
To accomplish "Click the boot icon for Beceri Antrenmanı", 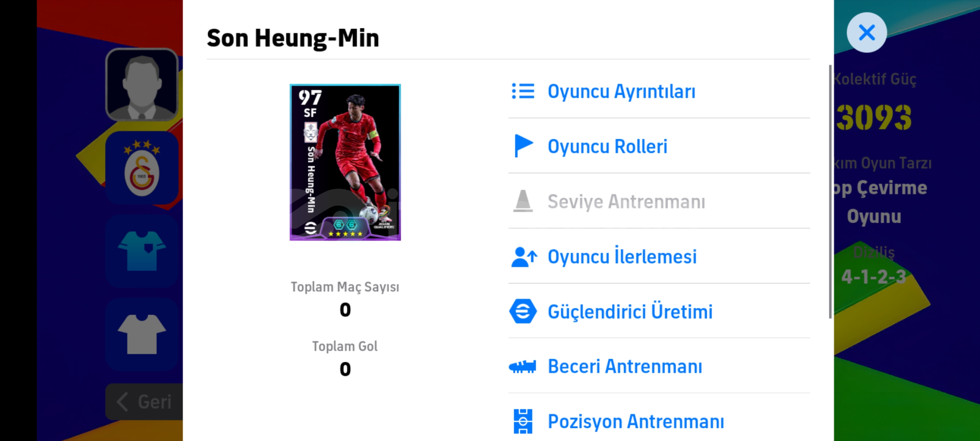I will [522, 367].
